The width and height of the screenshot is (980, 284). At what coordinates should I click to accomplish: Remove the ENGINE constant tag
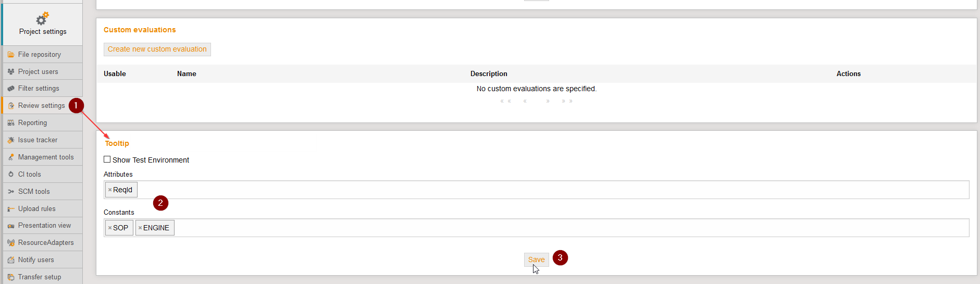[x=140, y=228]
